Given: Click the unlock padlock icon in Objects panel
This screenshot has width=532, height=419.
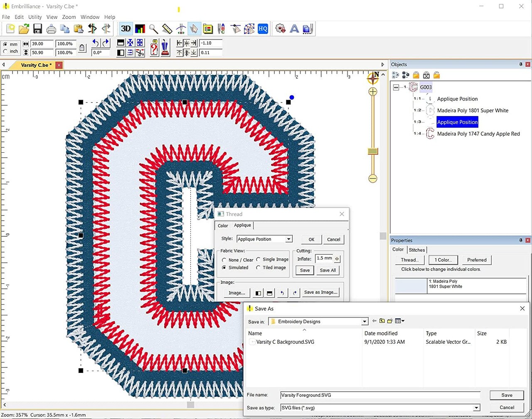Looking at the screenshot, I should (436, 75).
